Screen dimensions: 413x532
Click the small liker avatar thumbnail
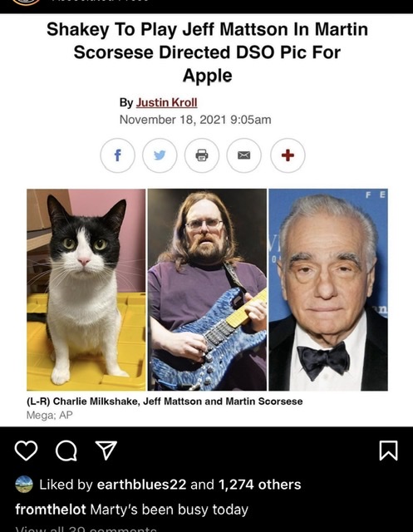tap(24, 484)
